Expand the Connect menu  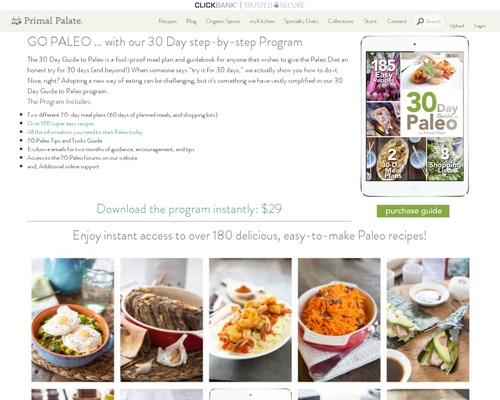click(397, 21)
